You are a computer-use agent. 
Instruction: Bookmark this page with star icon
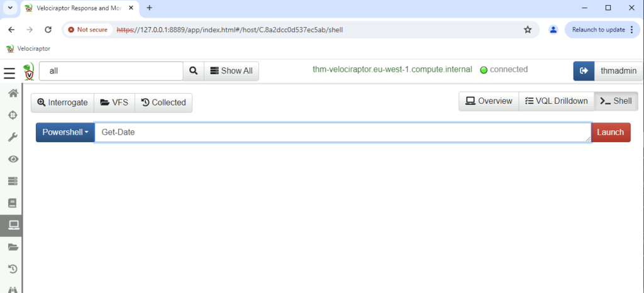coord(528,30)
